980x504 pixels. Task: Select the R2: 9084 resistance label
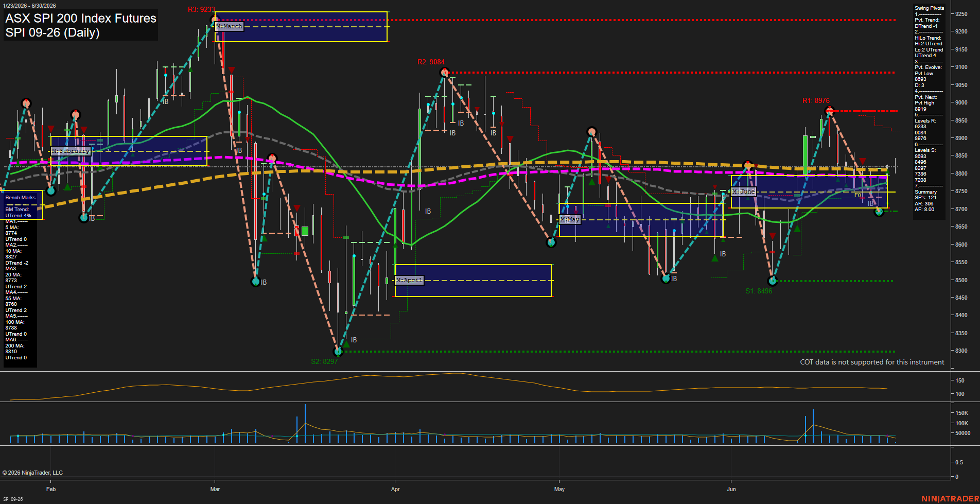pyautogui.click(x=431, y=62)
